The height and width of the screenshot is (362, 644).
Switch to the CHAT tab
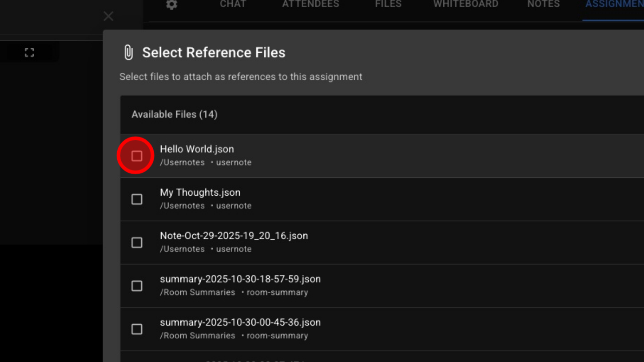pos(233,4)
